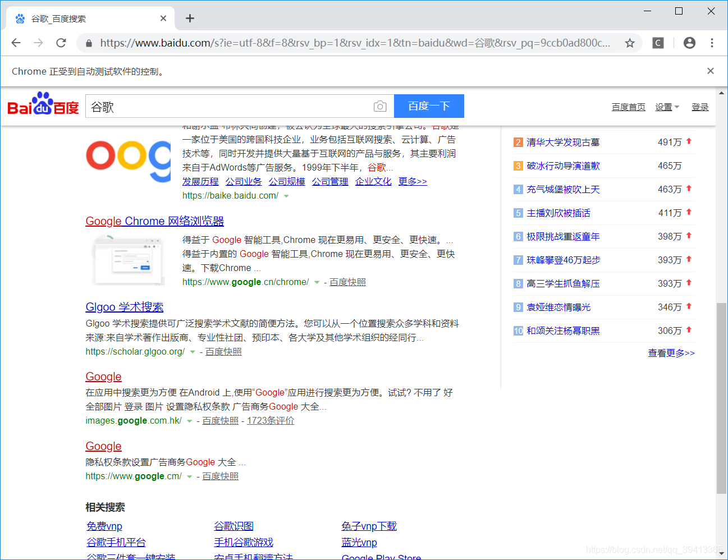The width and height of the screenshot is (728, 560).
Task: Open related search 谷歌识图
Action: [x=234, y=526]
